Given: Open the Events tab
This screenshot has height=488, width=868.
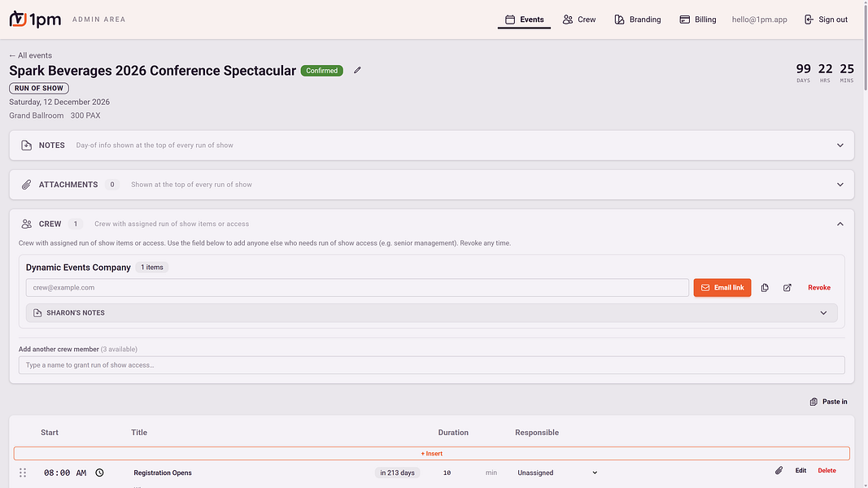Looking at the screenshot, I should click(x=524, y=20).
